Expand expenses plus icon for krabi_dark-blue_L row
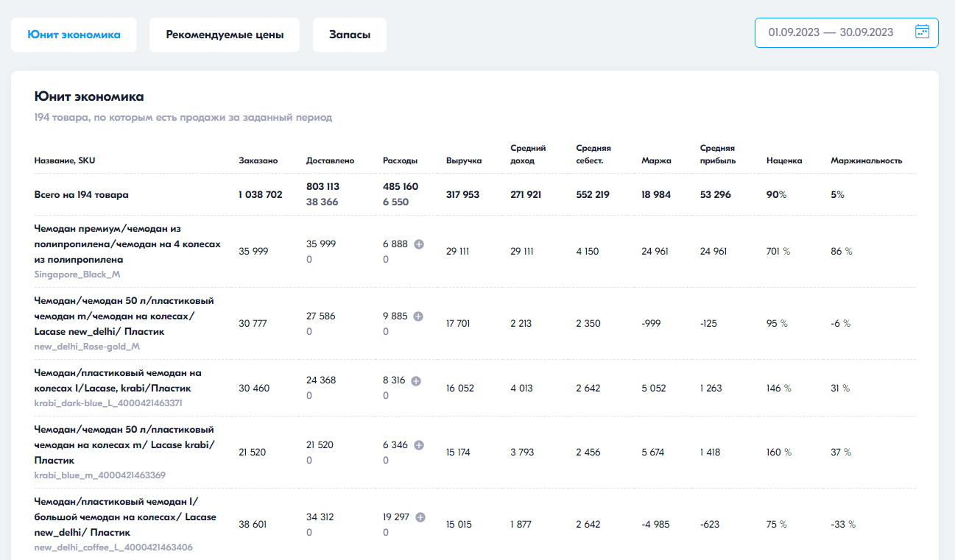 416,380
